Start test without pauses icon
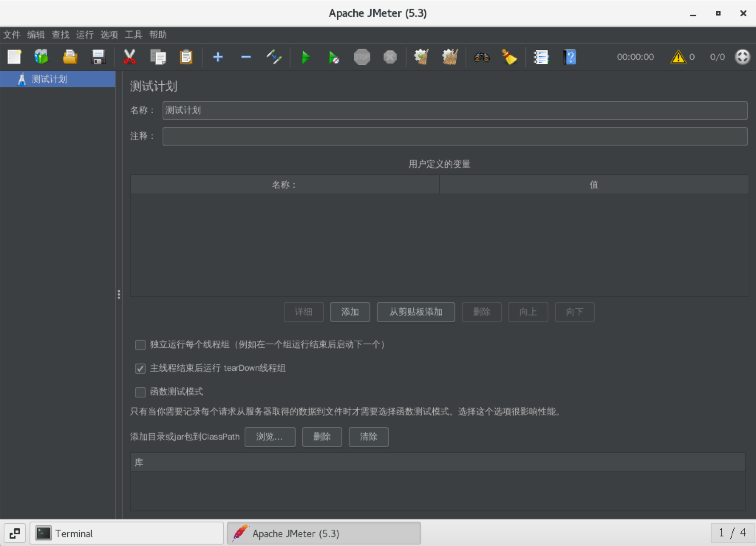The height and width of the screenshot is (546, 756). [334, 57]
